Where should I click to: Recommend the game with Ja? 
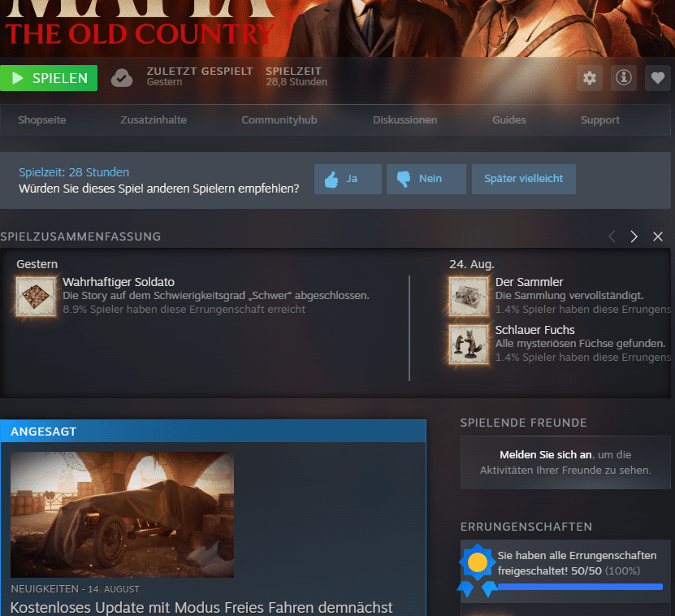(x=348, y=179)
